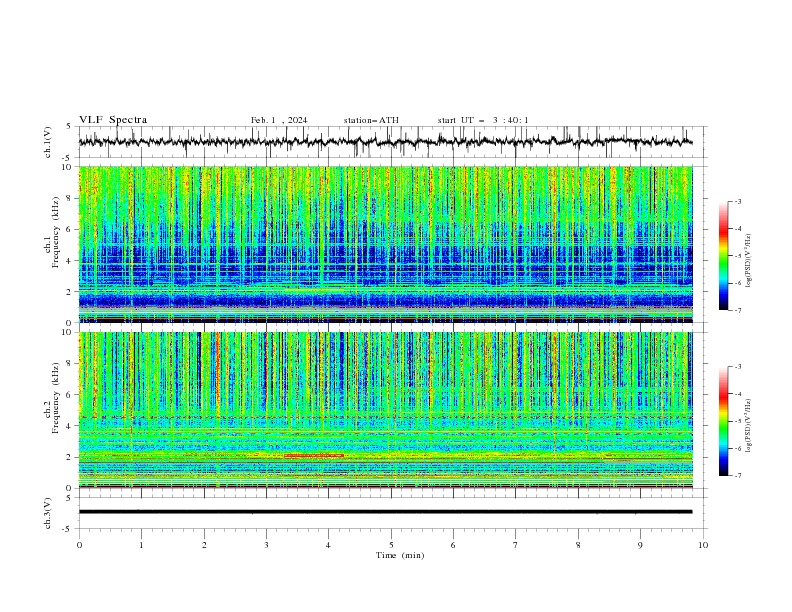The height and width of the screenshot is (612, 792).
Task: Click the "ch.3(V)" waveform axis label
Action: pos(48,513)
